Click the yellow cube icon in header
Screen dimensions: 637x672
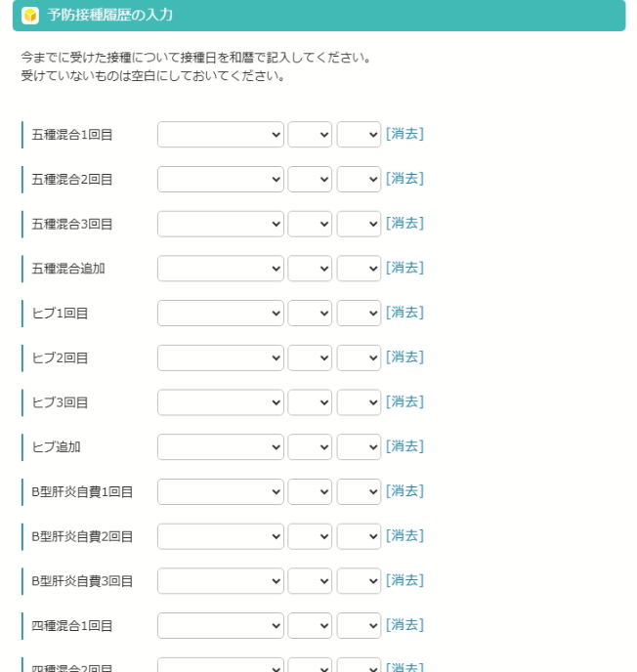click(30, 16)
